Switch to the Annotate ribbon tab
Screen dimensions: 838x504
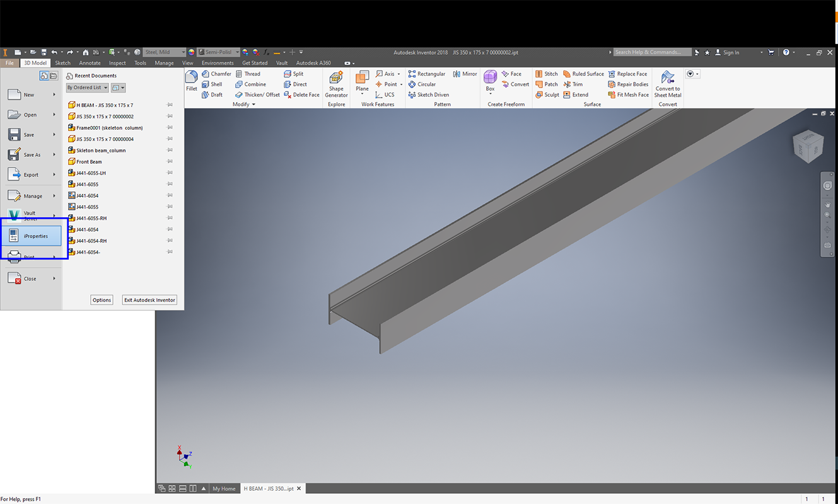pyautogui.click(x=90, y=63)
